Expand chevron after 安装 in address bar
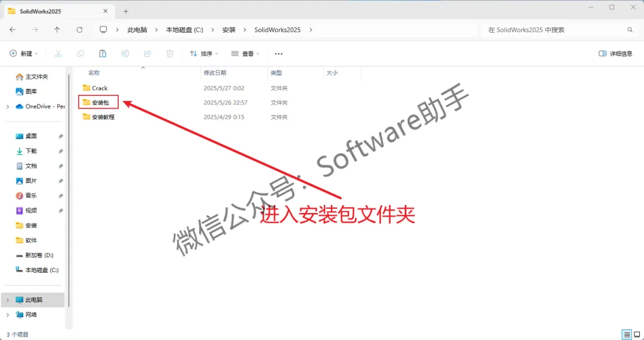Image resolution: width=644 pixels, height=340 pixels. pyautogui.click(x=245, y=30)
